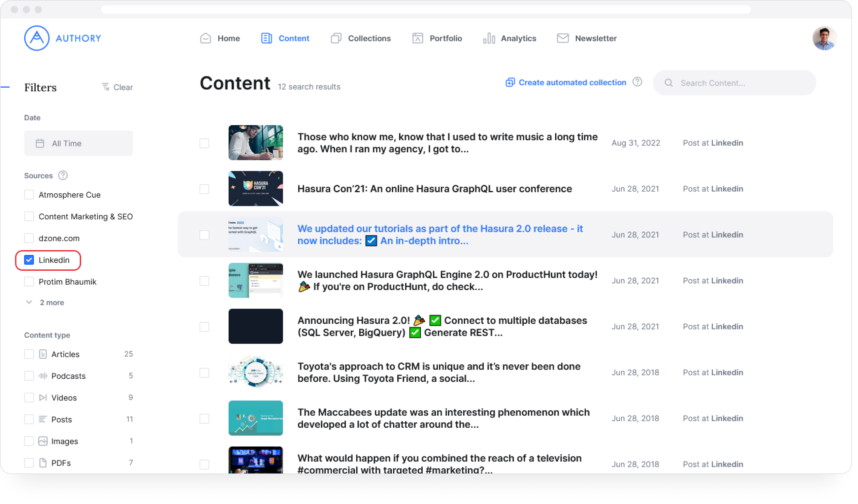Check the Articles content type checkbox
The width and height of the screenshot is (858, 504).
click(29, 354)
